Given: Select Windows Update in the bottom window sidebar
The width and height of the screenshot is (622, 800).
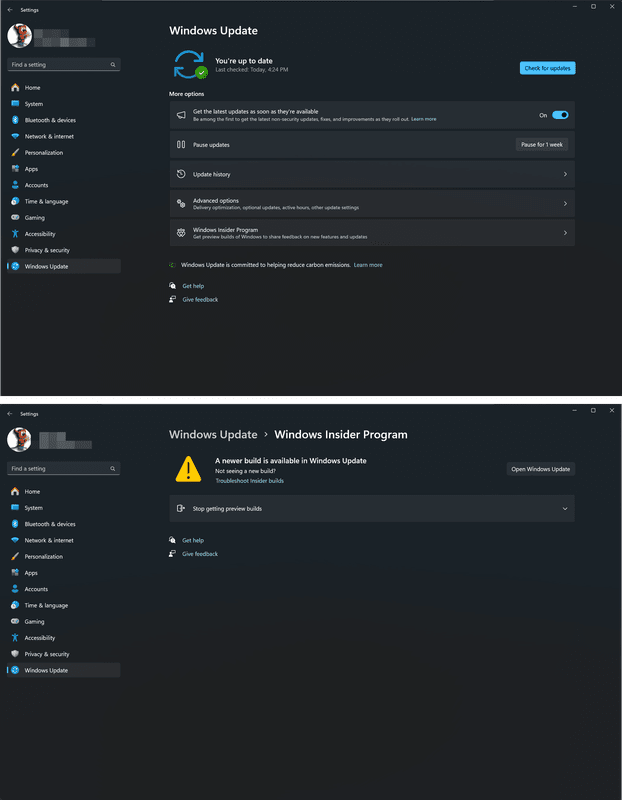Looking at the screenshot, I should click(x=64, y=670).
